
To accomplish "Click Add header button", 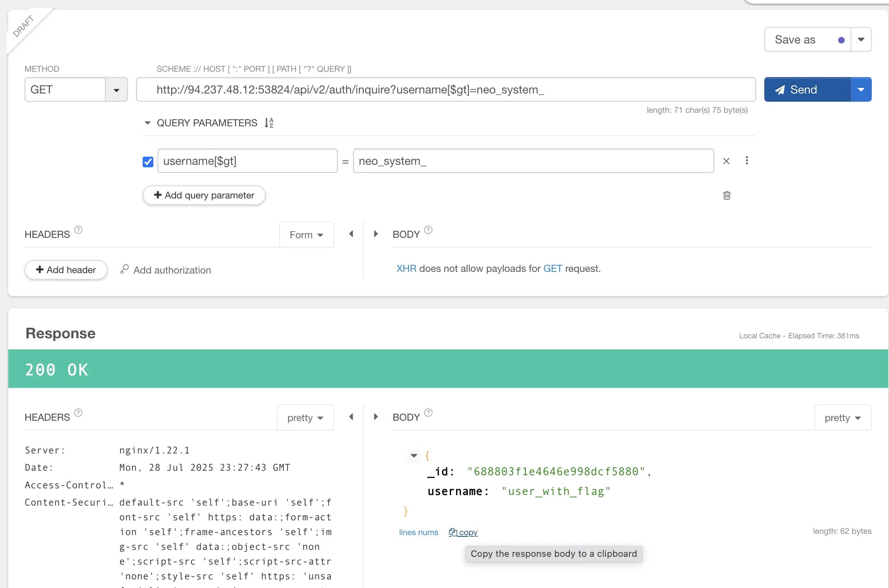I will [66, 270].
